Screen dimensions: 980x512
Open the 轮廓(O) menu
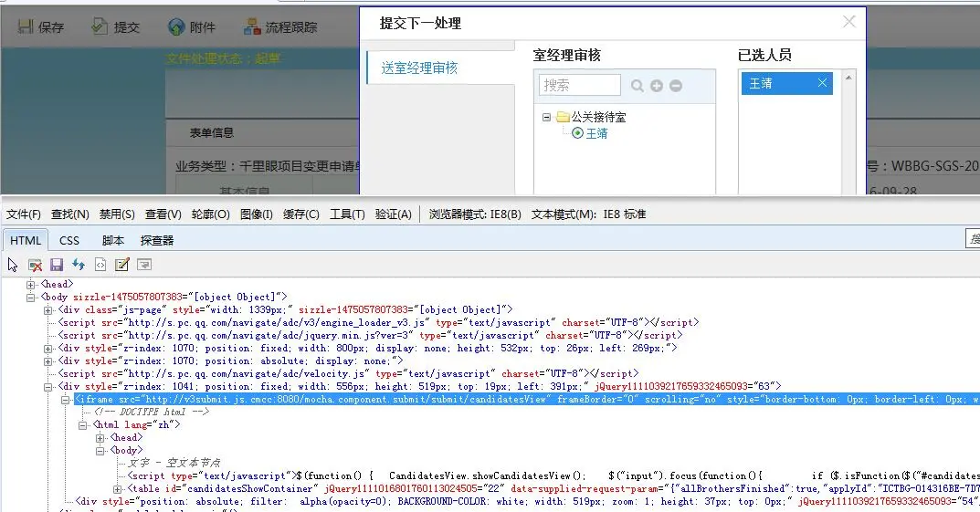click(211, 214)
